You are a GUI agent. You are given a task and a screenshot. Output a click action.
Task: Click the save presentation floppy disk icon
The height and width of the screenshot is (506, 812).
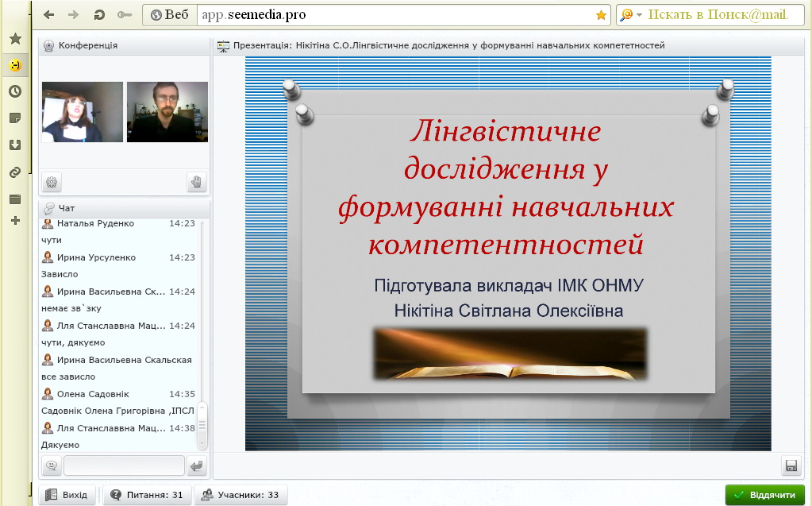(x=791, y=465)
